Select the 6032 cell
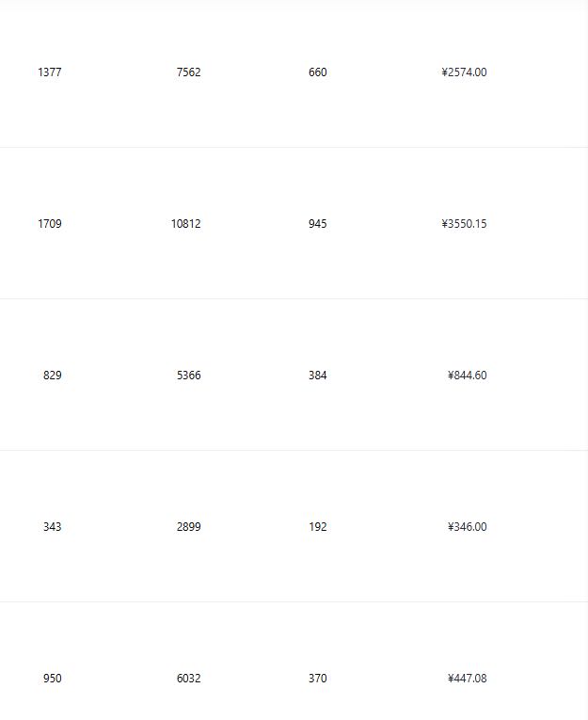Image resolution: width=588 pixels, height=720 pixels. tap(189, 679)
